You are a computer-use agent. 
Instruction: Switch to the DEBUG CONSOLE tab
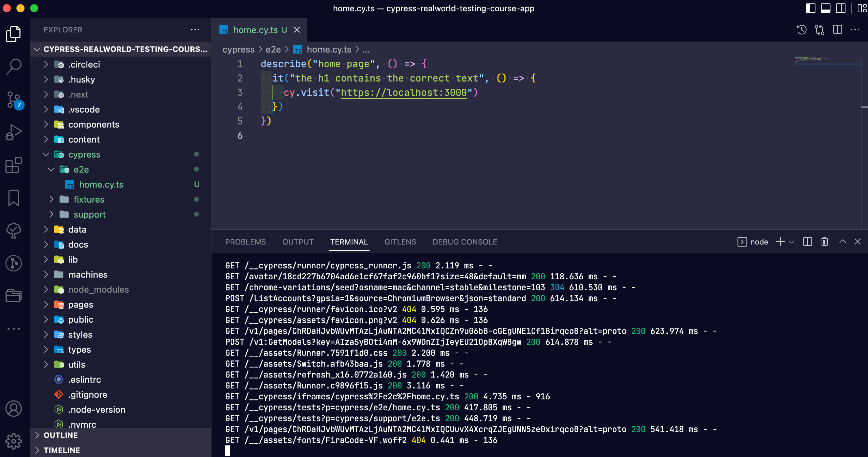[x=465, y=242]
